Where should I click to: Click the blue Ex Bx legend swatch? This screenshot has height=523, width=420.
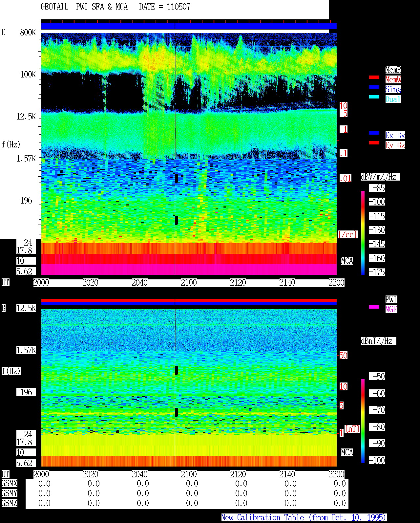[374, 133]
